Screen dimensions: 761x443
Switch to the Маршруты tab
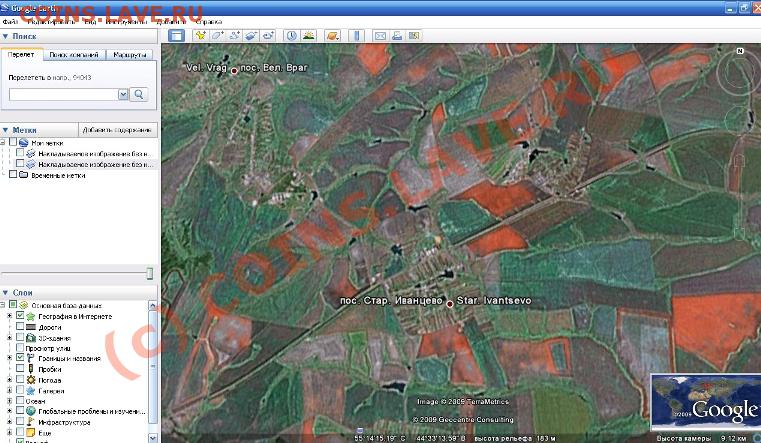coord(130,55)
